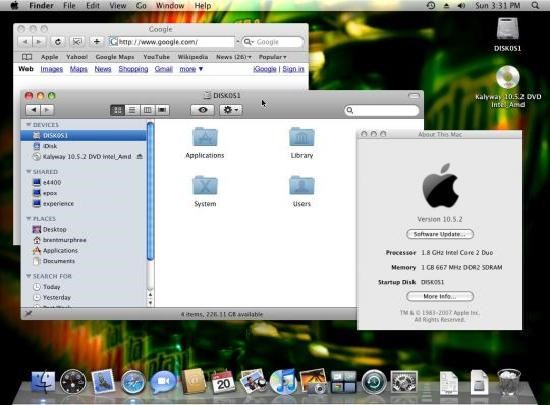Go back in Finder window
This screenshot has height=405, width=550.
point(33,110)
